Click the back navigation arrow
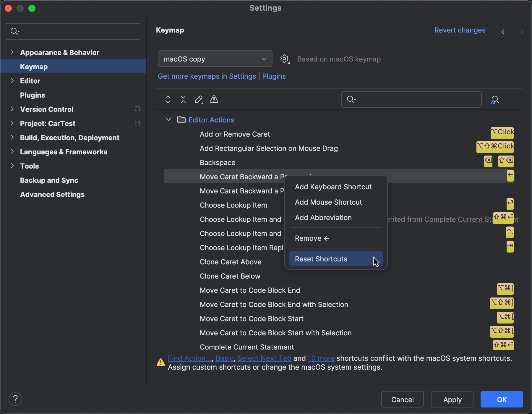Image resolution: width=532 pixels, height=414 pixels. [505, 32]
